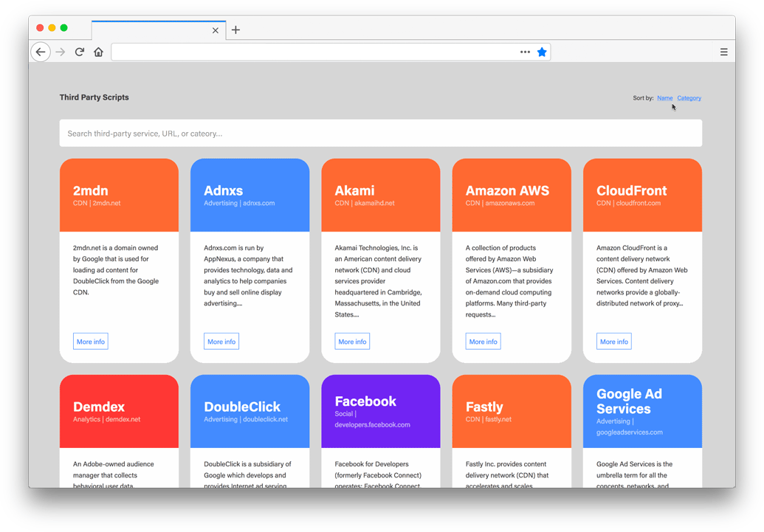Open the page actions three-dots menu

coord(525,52)
